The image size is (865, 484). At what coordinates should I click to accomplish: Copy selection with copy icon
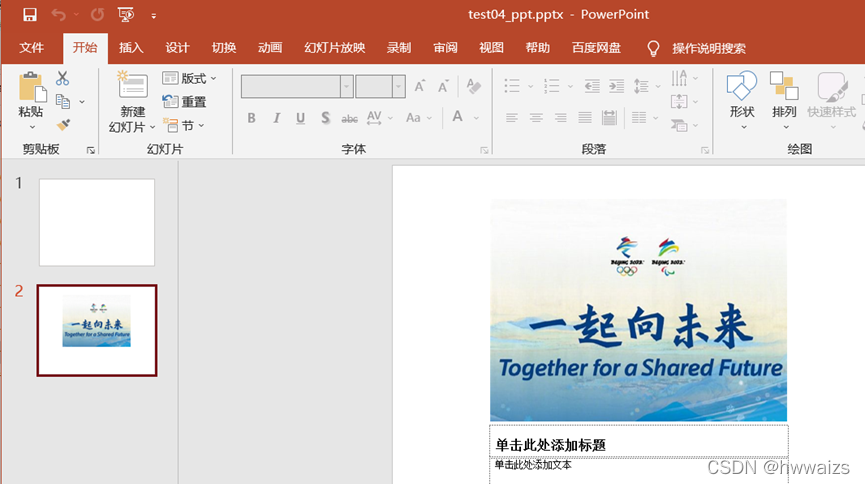tap(63, 102)
